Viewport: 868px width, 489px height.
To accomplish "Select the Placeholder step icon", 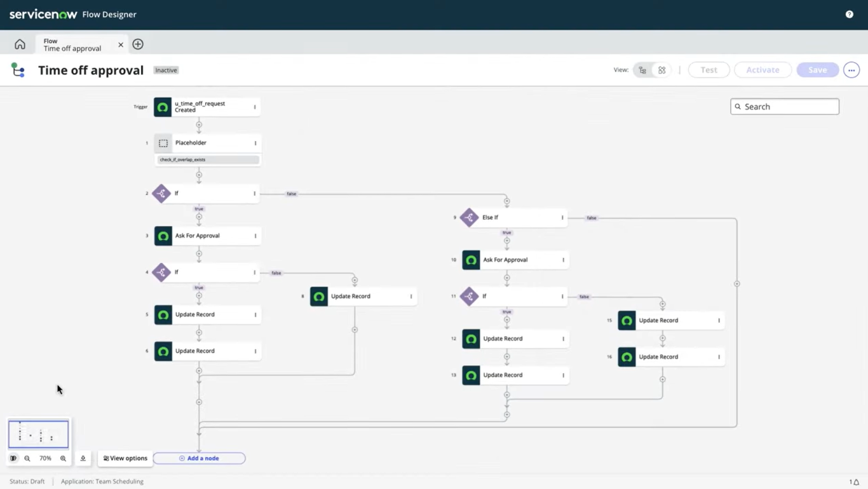I will click(x=163, y=144).
